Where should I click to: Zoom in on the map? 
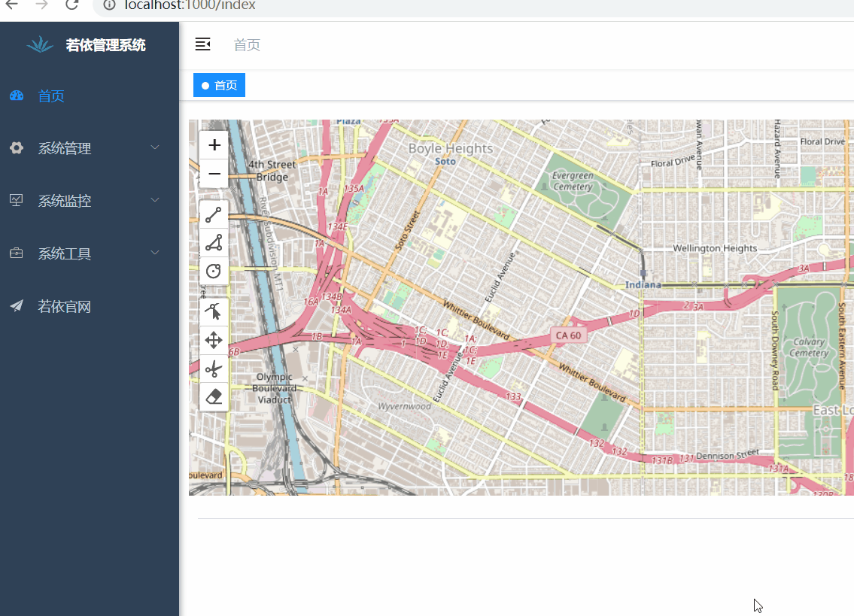pos(214,145)
